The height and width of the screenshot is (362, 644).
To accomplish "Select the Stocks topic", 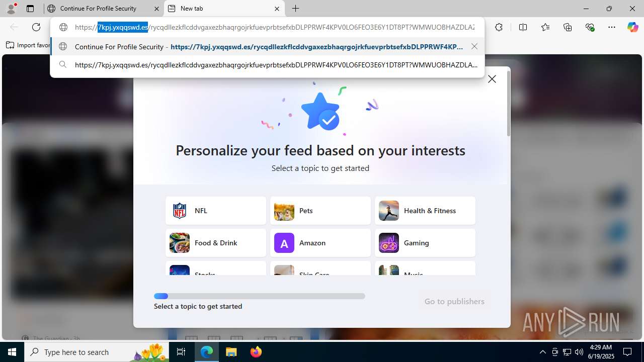I will pyautogui.click(x=216, y=268).
